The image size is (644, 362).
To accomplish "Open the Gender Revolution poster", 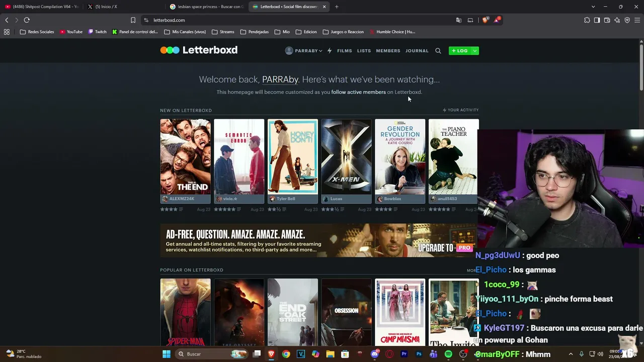I will point(400,156).
